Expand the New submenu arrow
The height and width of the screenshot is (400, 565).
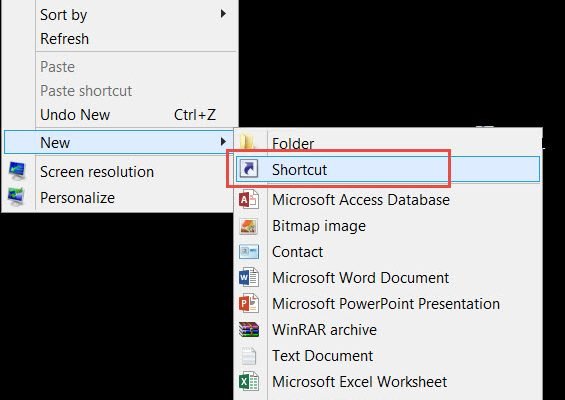tap(223, 142)
